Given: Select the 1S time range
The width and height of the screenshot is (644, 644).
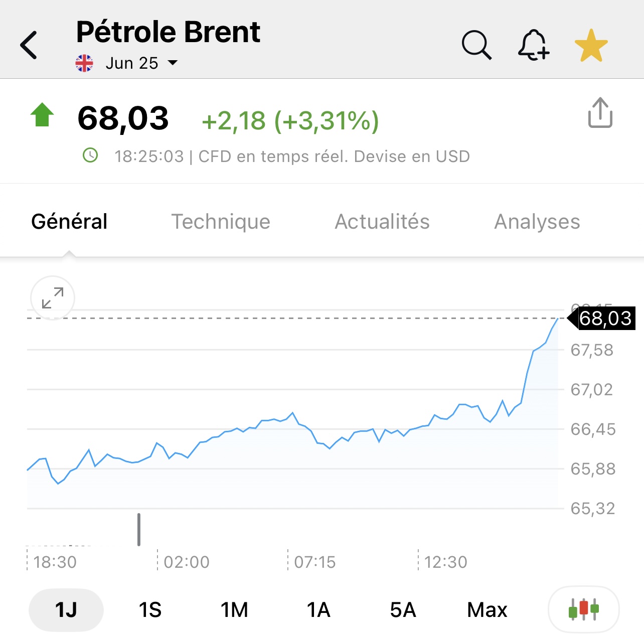Looking at the screenshot, I should (150, 610).
